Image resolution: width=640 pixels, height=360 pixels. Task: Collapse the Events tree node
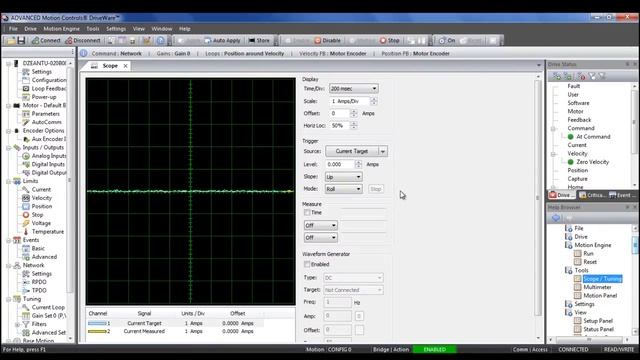click(9, 240)
